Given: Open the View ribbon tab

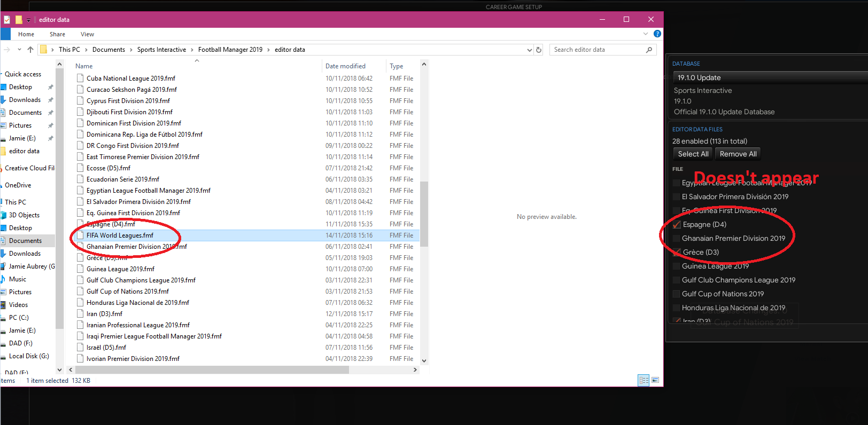Looking at the screenshot, I should pyautogui.click(x=87, y=34).
